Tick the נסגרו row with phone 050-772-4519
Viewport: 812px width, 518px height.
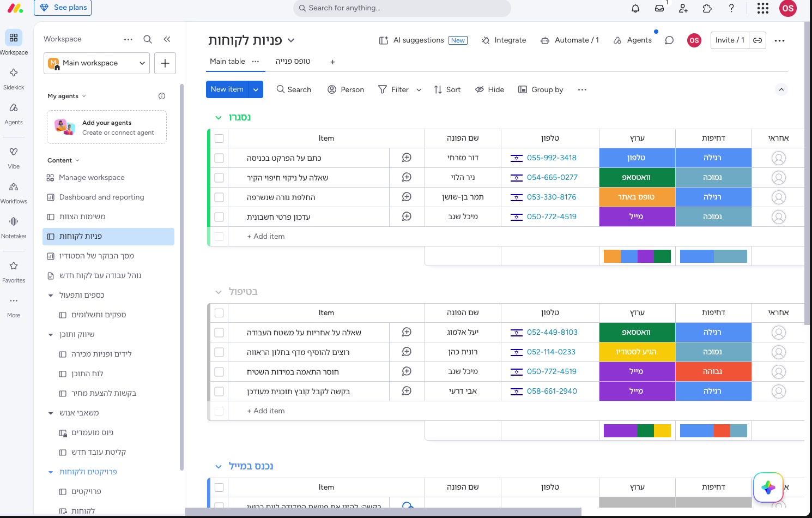click(x=219, y=217)
